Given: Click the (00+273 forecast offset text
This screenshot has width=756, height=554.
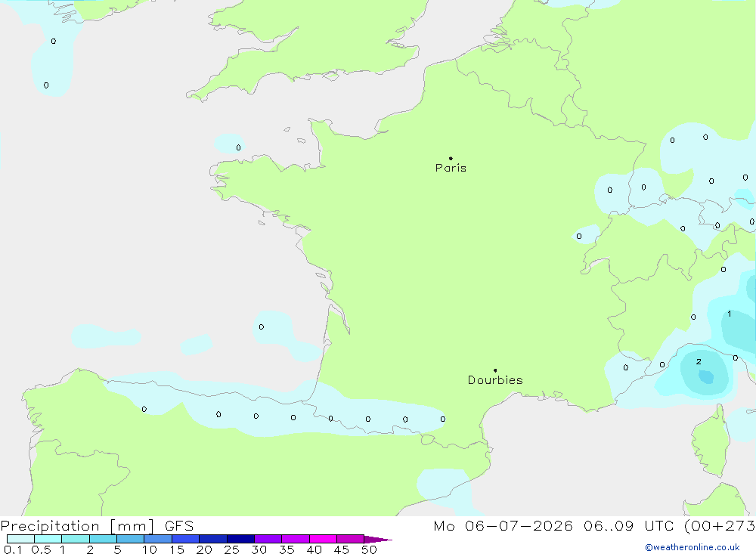Looking at the screenshot, I should 720,526.
